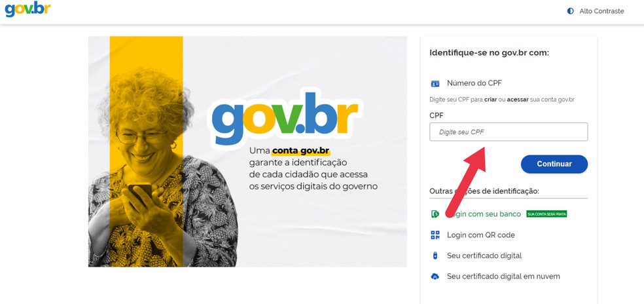Click the green SUA CONTA SERÁ PRATA badge
Viewport: 644px width, 304px height.
tap(546, 214)
